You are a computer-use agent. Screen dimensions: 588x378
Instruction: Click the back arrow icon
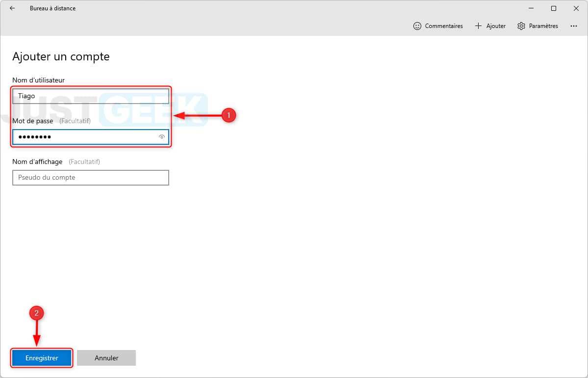[x=12, y=8]
